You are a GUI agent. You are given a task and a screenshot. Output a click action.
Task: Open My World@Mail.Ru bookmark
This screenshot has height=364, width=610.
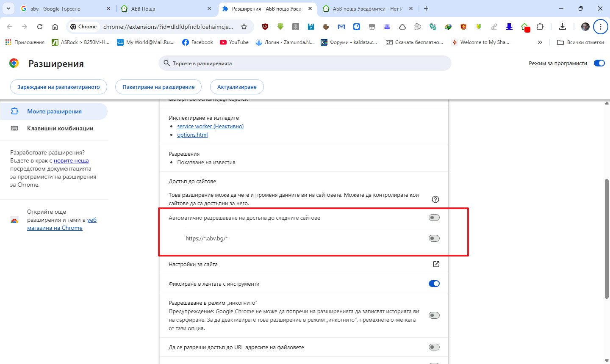146,42
